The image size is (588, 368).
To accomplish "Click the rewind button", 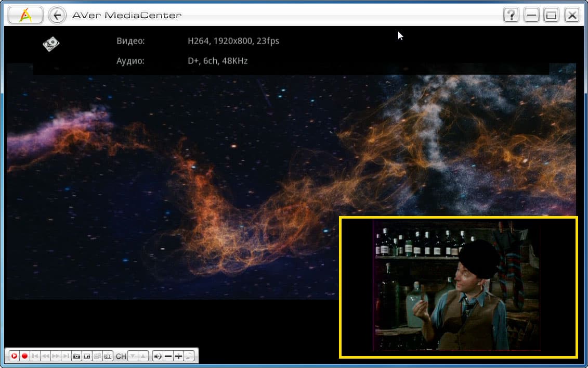I will (x=45, y=356).
